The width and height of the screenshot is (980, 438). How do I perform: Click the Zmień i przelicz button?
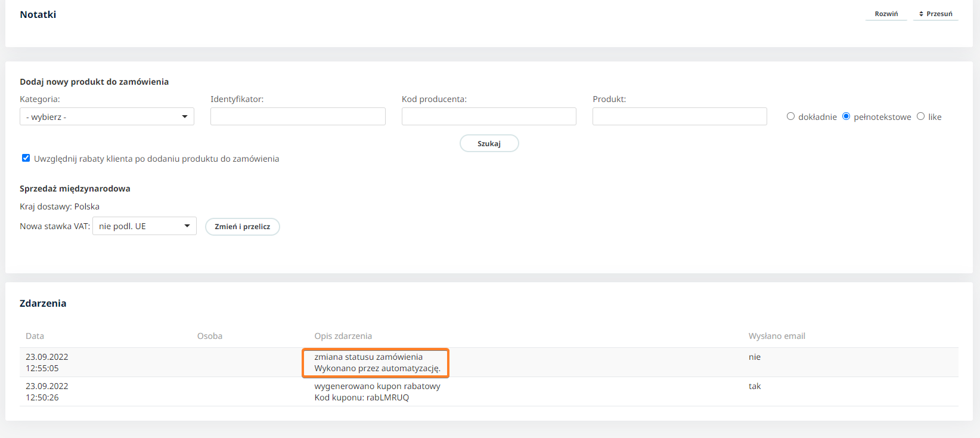coord(242,227)
